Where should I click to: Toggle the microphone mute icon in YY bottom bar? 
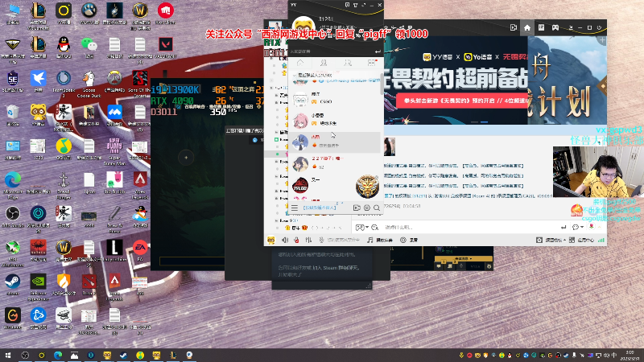click(296, 240)
